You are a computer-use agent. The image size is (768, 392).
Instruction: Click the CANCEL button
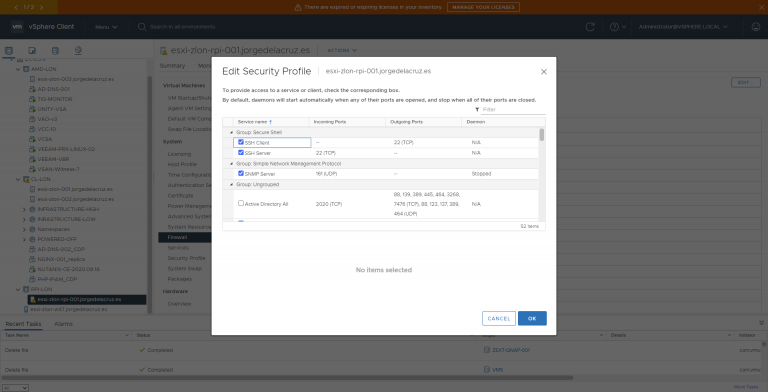[x=499, y=318]
